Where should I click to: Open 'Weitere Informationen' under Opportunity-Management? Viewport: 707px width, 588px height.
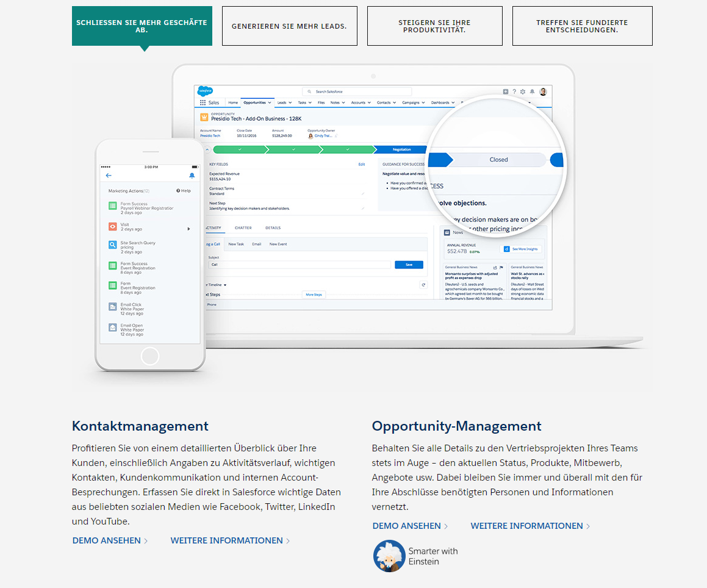[x=530, y=526]
